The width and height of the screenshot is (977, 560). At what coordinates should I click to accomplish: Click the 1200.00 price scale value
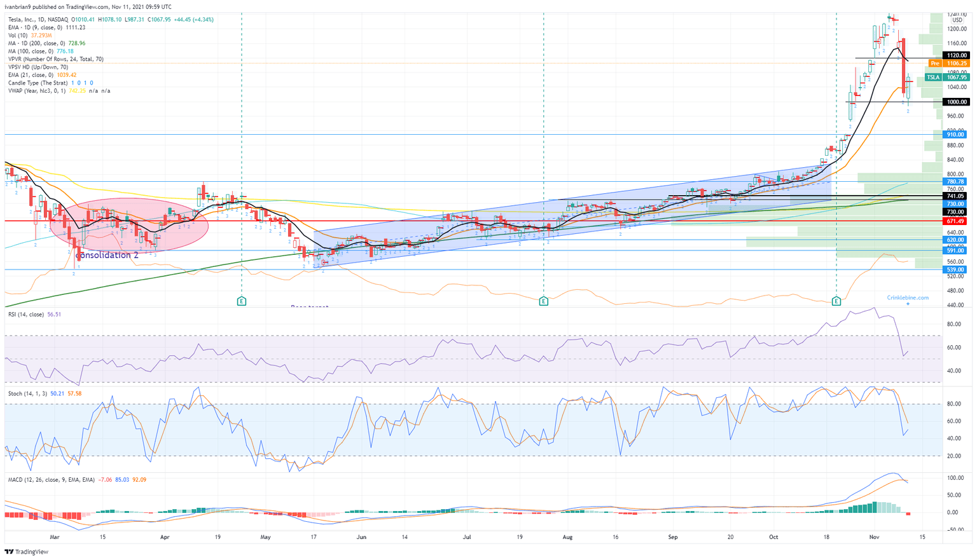pyautogui.click(x=957, y=29)
